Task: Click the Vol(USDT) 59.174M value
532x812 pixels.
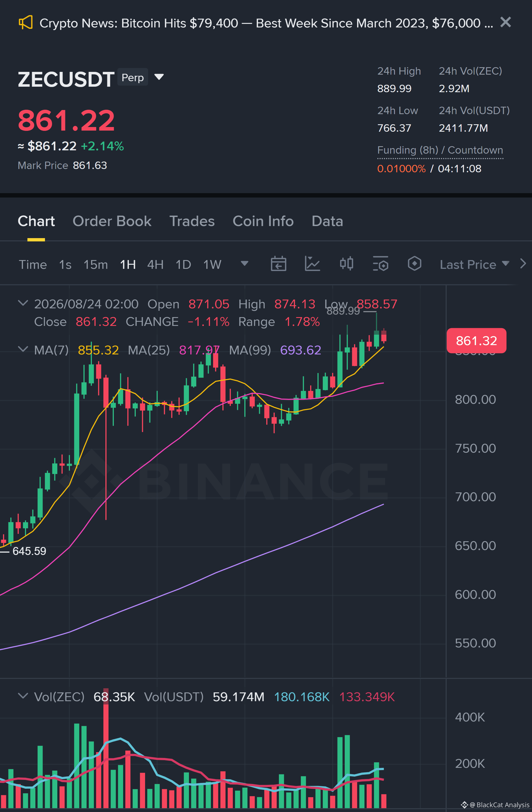Action: pyautogui.click(x=238, y=697)
